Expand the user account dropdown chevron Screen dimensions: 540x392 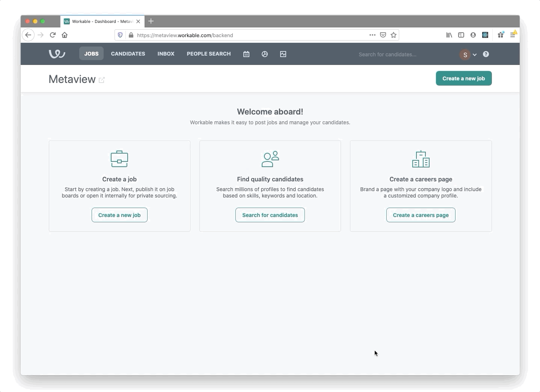click(x=475, y=54)
